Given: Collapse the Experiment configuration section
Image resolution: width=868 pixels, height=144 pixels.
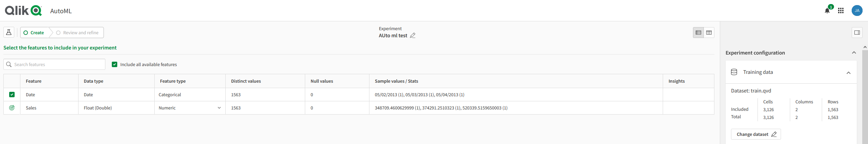Looking at the screenshot, I should pos(854,53).
